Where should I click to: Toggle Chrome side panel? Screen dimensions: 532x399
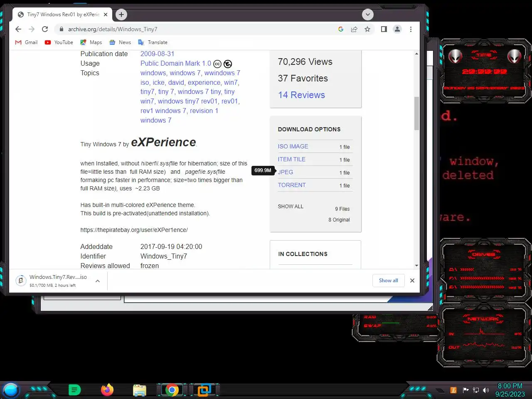coord(384,29)
